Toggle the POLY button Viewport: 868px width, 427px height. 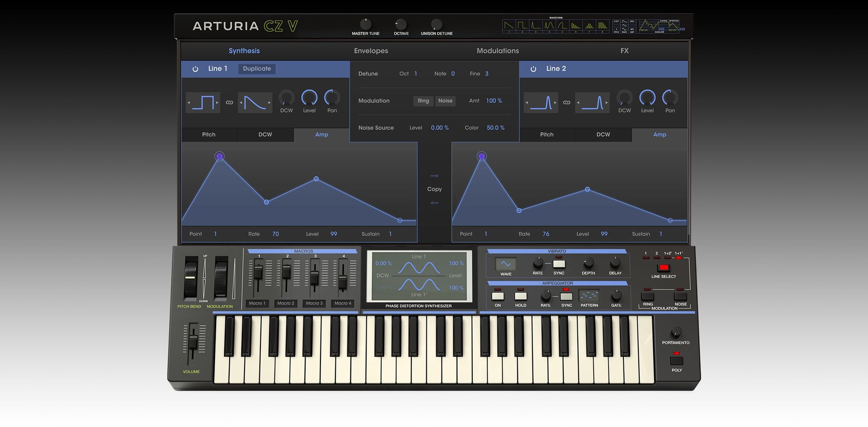[x=676, y=361]
